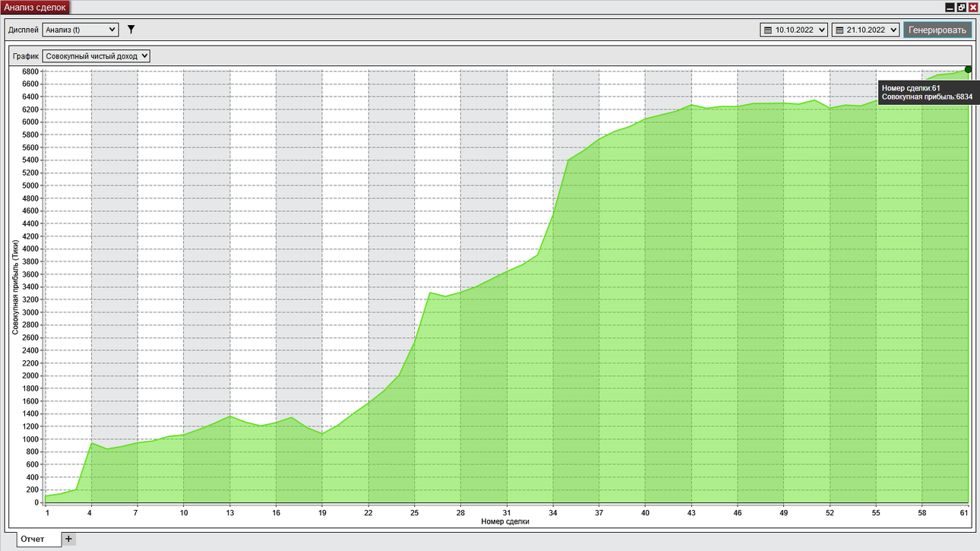Click the end date 21.10.2022 field
Image resolution: width=980 pixels, height=551 pixels.
pyautogui.click(x=866, y=30)
